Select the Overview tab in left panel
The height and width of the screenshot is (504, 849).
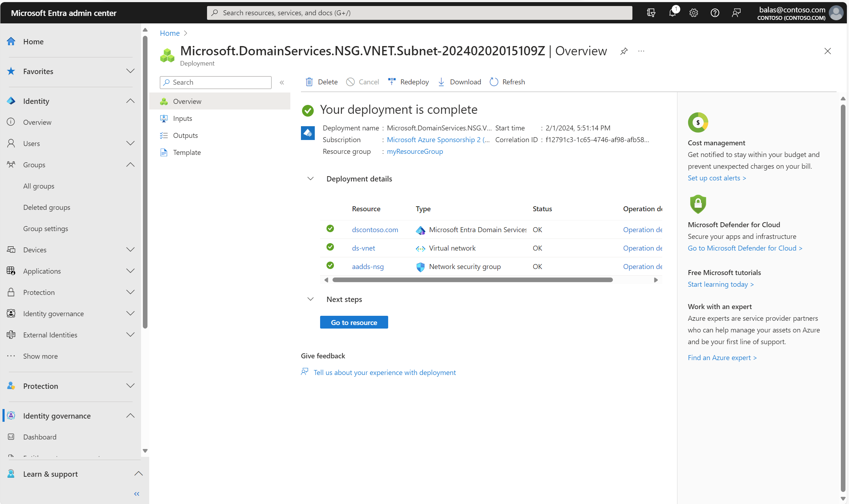(187, 101)
